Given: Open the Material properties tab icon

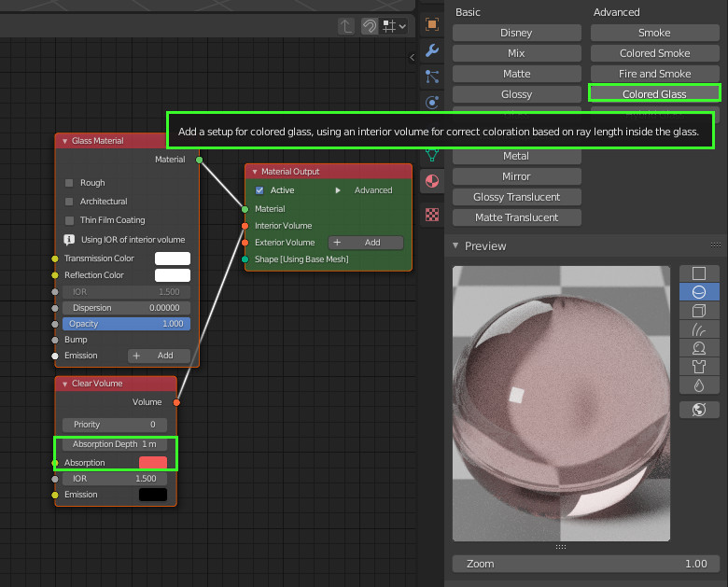Looking at the screenshot, I should click(431, 181).
